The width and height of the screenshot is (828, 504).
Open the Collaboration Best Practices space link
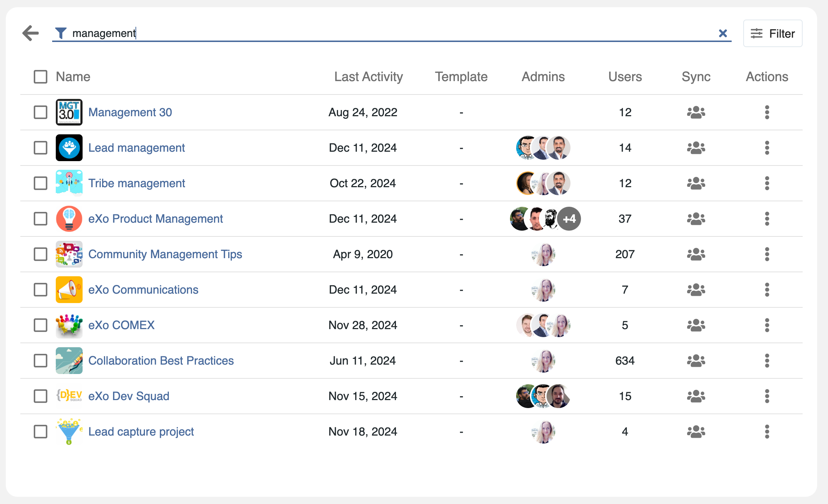click(x=161, y=361)
